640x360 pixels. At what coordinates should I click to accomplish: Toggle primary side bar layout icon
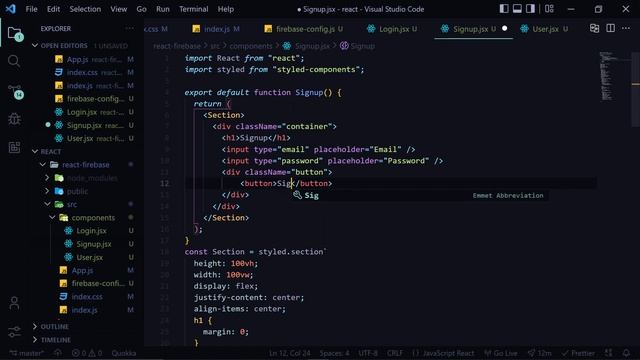click(x=504, y=9)
